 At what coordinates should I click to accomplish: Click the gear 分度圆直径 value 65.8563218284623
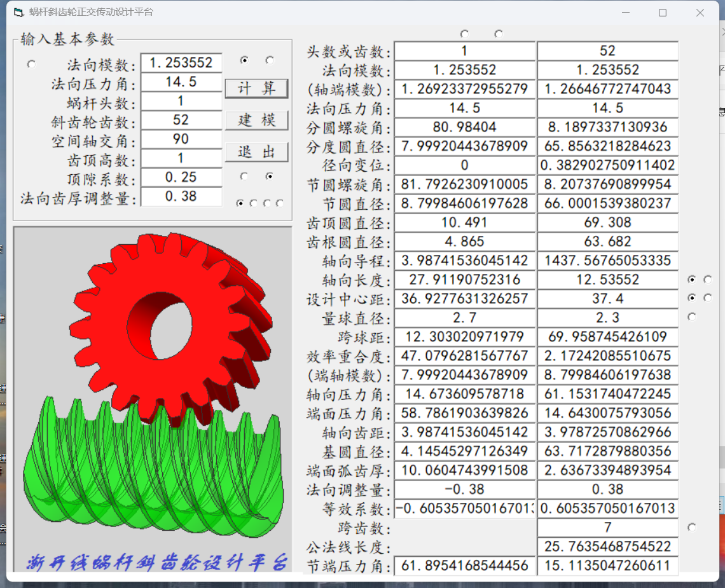point(607,146)
